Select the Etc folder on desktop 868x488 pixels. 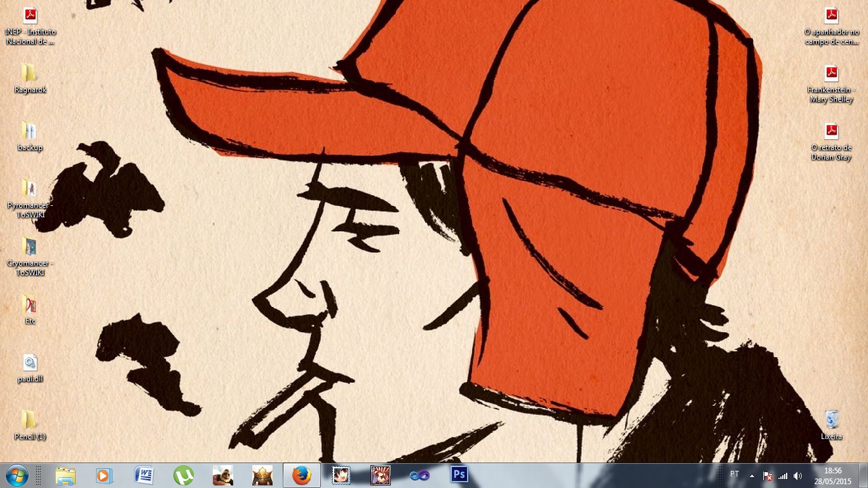(30, 309)
